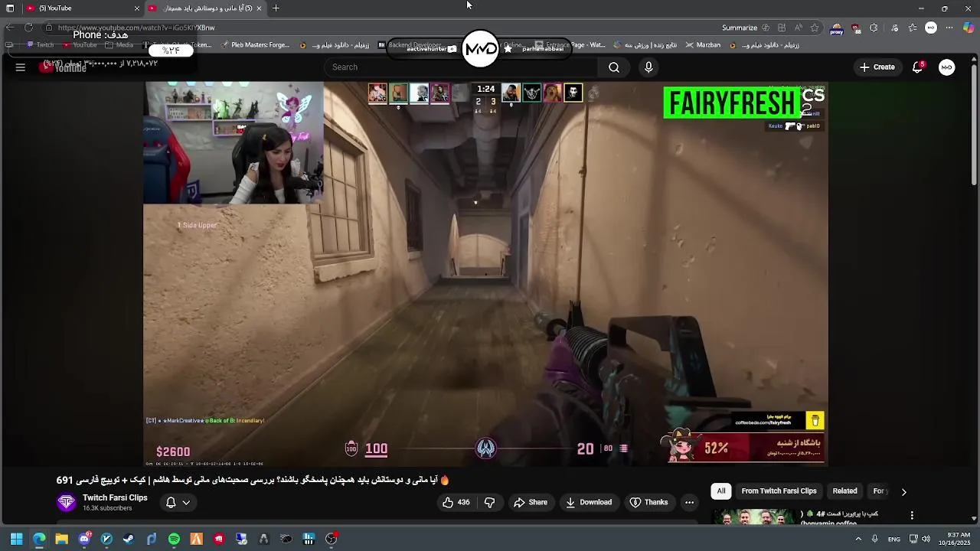Open subscription notification bell dropdown

pos(178,502)
